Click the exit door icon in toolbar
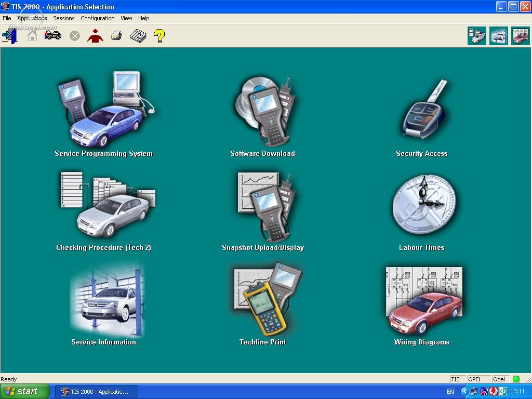Viewport: 532px width, 399px height. point(9,36)
